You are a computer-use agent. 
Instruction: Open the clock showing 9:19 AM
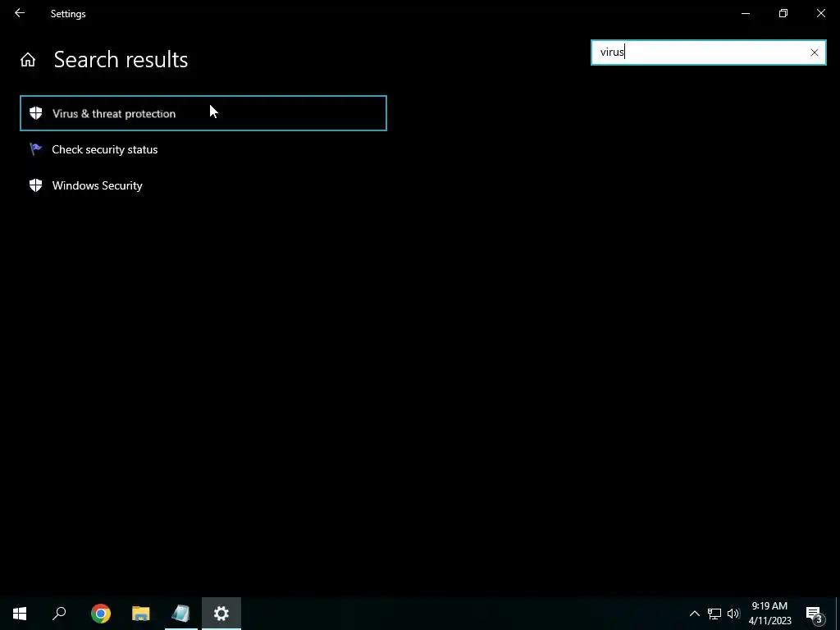click(769, 614)
